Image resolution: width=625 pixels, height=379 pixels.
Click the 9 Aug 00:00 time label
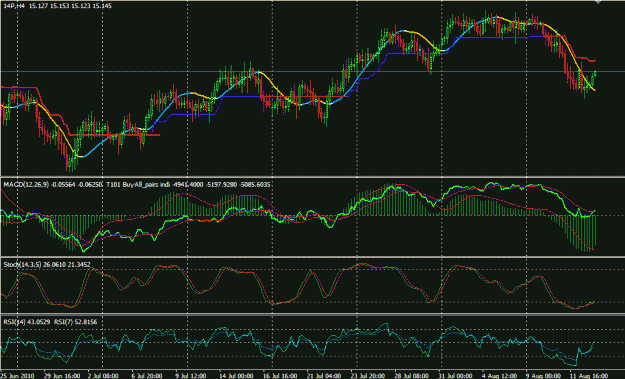point(543,376)
